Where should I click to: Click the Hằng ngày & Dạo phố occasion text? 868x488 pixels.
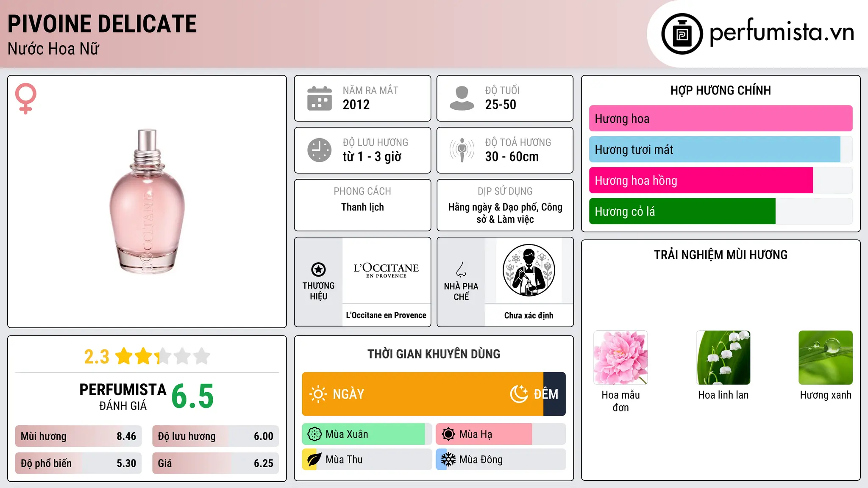tap(505, 213)
